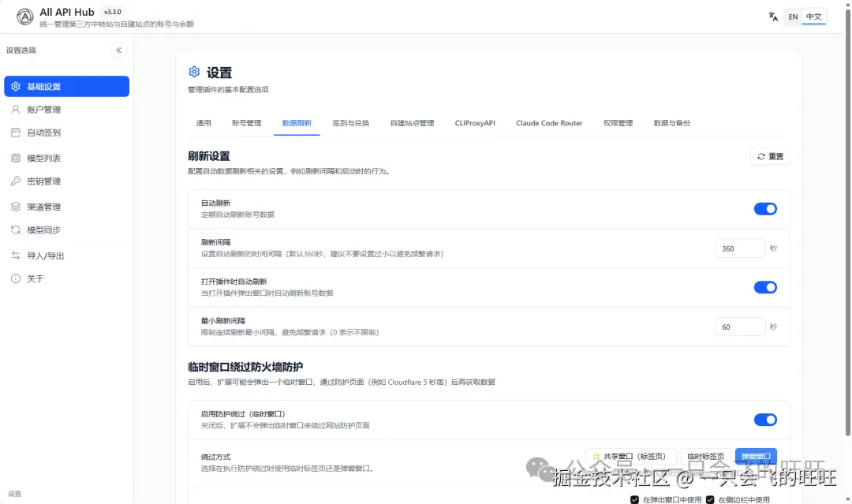Open 密钥管理 in the sidebar

(66, 181)
